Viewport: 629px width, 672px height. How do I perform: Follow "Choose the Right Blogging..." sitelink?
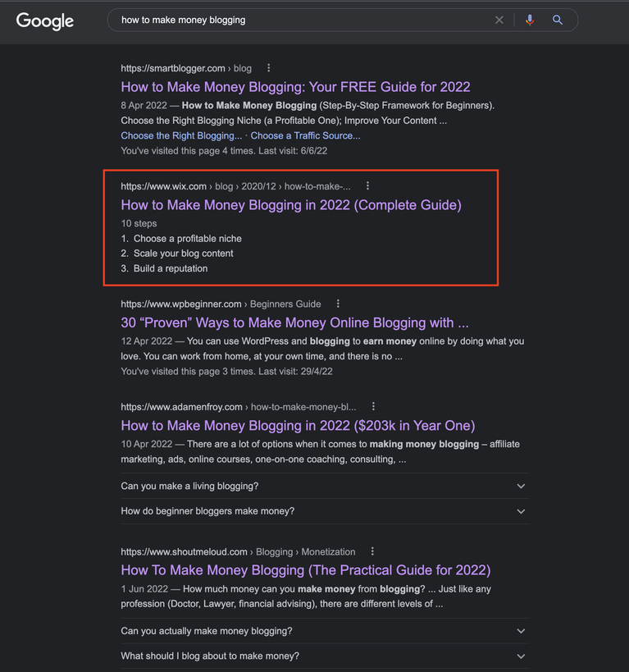[181, 136]
